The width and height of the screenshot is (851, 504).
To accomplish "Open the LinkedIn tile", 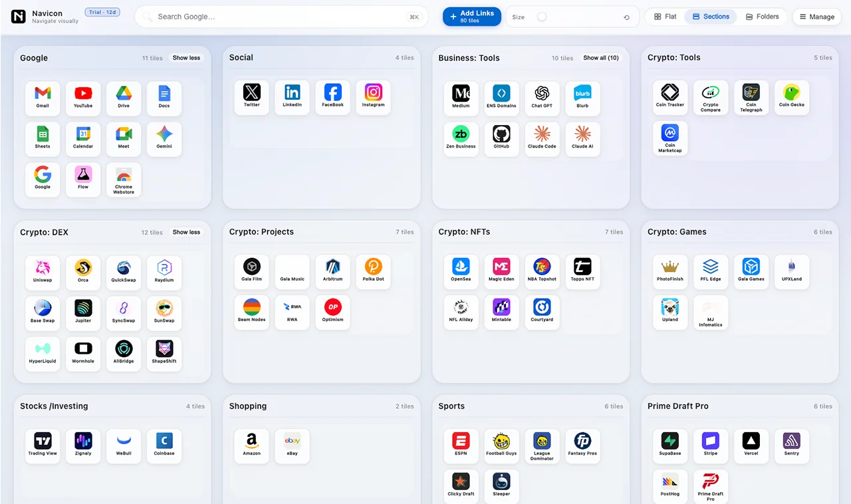I will click(293, 98).
